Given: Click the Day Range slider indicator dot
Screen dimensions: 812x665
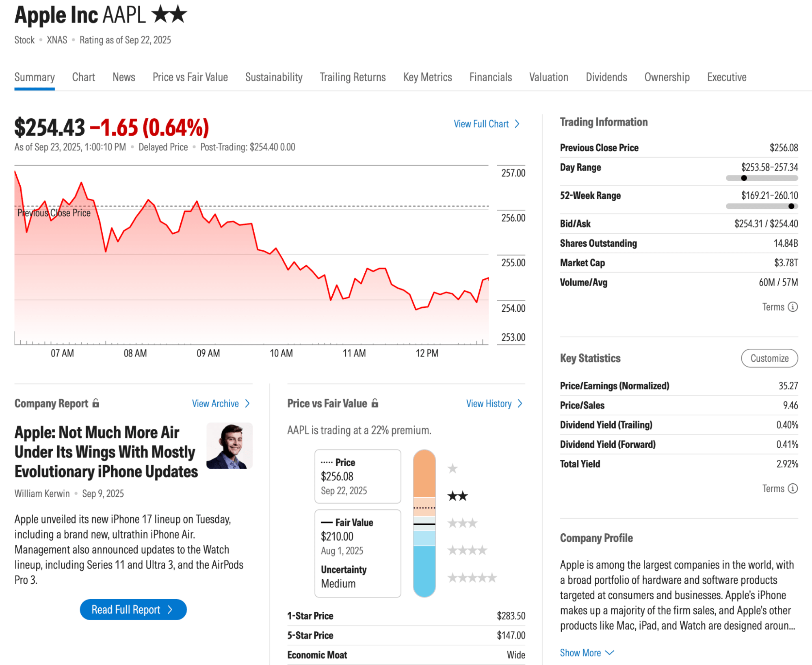Looking at the screenshot, I should tap(744, 178).
